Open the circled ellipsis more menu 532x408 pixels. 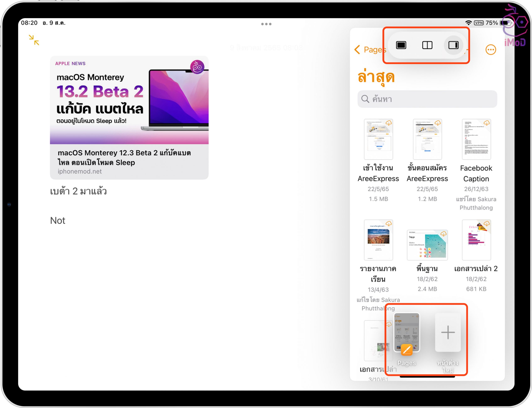(x=490, y=50)
